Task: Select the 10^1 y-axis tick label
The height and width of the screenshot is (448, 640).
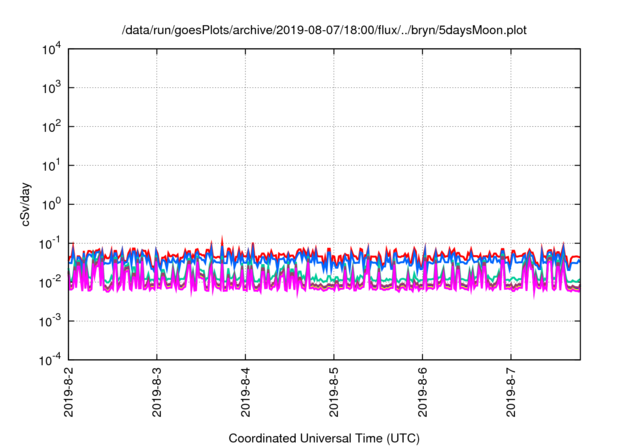Action: click(x=50, y=166)
